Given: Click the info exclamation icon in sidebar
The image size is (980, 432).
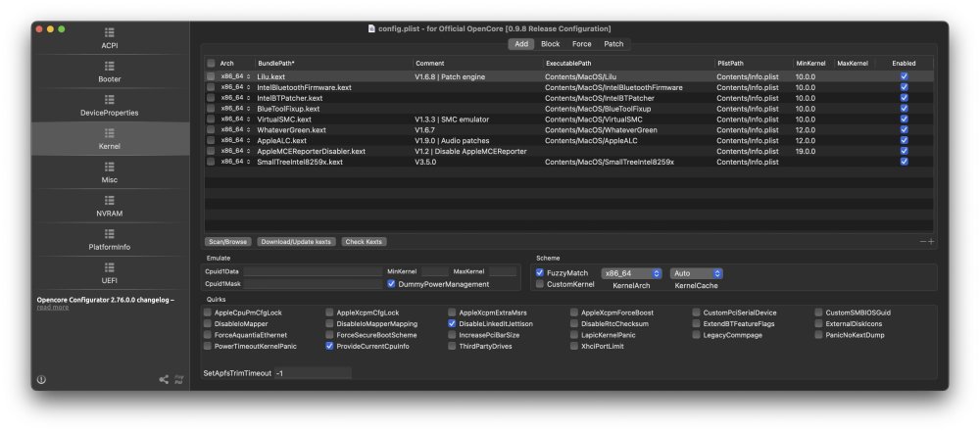Looking at the screenshot, I should 41,379.
